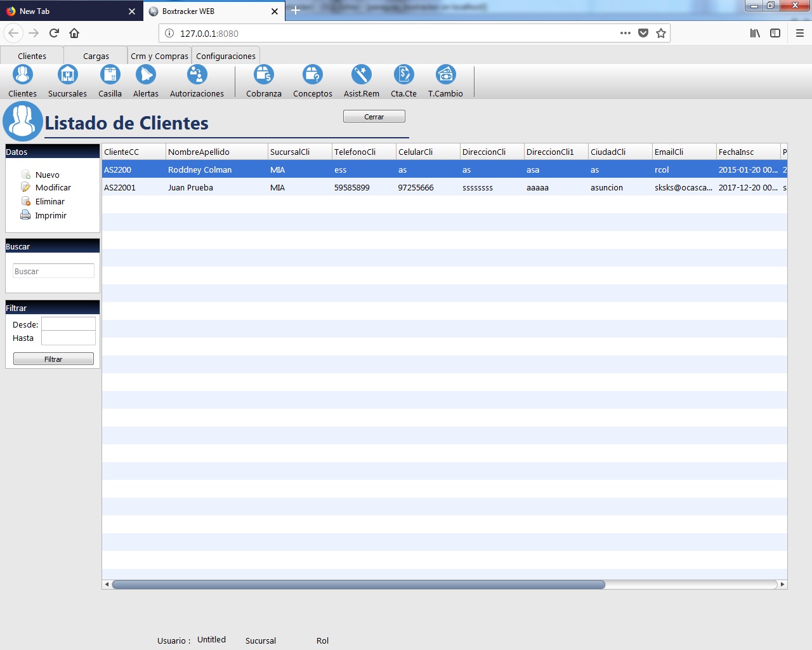Click the Filtrar button

(x=53, y=359)
